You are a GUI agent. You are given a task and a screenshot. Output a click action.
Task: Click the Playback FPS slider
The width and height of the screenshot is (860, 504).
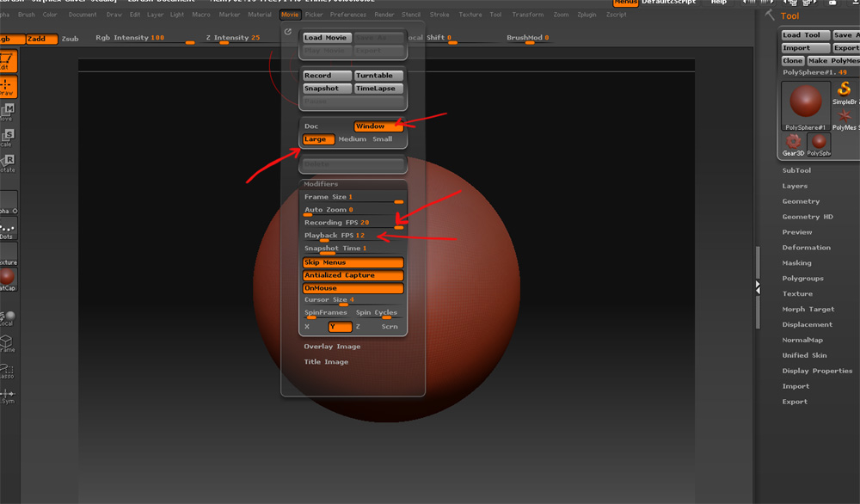353,236
